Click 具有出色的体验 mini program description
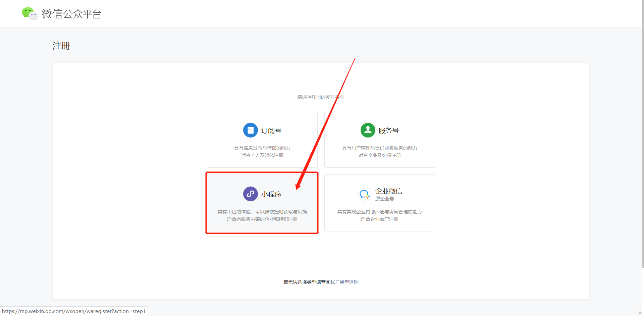This screenshot has width=644, height=316. coord(262,212)
